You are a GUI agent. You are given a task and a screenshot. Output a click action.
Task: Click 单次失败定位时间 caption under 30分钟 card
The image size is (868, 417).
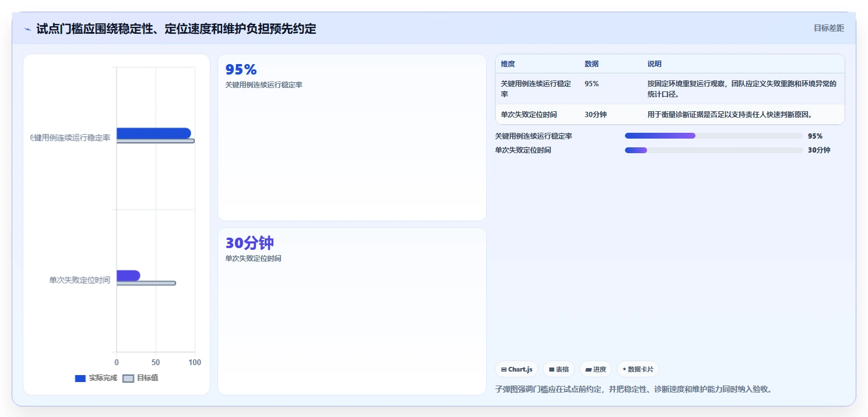(253, 259)
